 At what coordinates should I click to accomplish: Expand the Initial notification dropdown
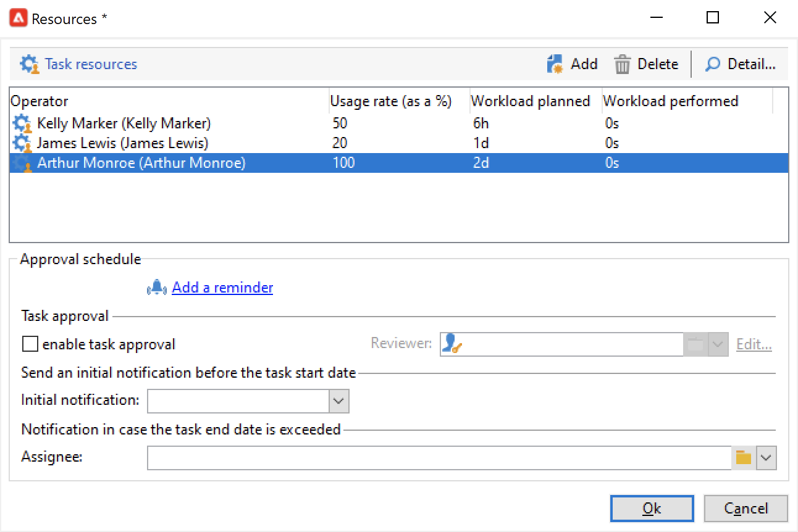(x=338, y=401)
